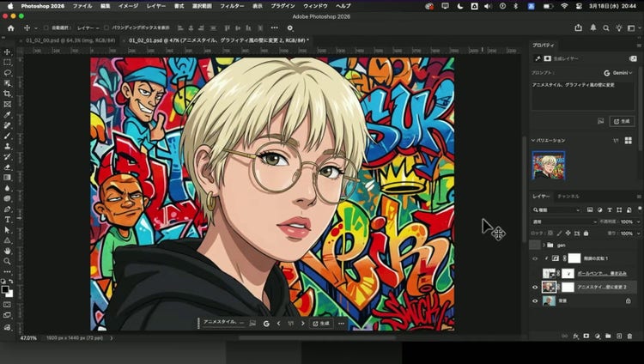
Task: Hide the 背景 layer using eye icon
Action: [535, 301]
